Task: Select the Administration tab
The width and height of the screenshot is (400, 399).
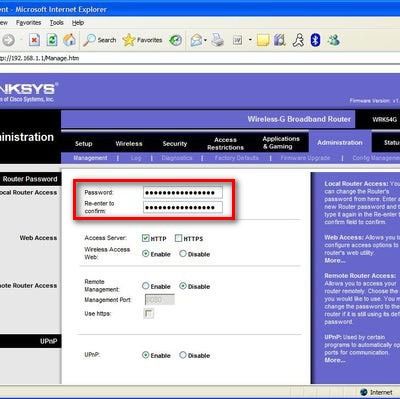Action: click(340, 143)
